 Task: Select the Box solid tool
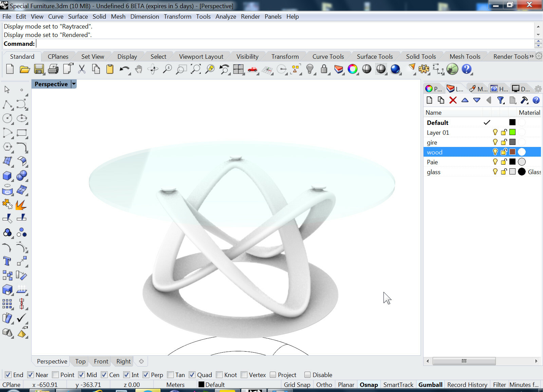[x=7, y=175]
